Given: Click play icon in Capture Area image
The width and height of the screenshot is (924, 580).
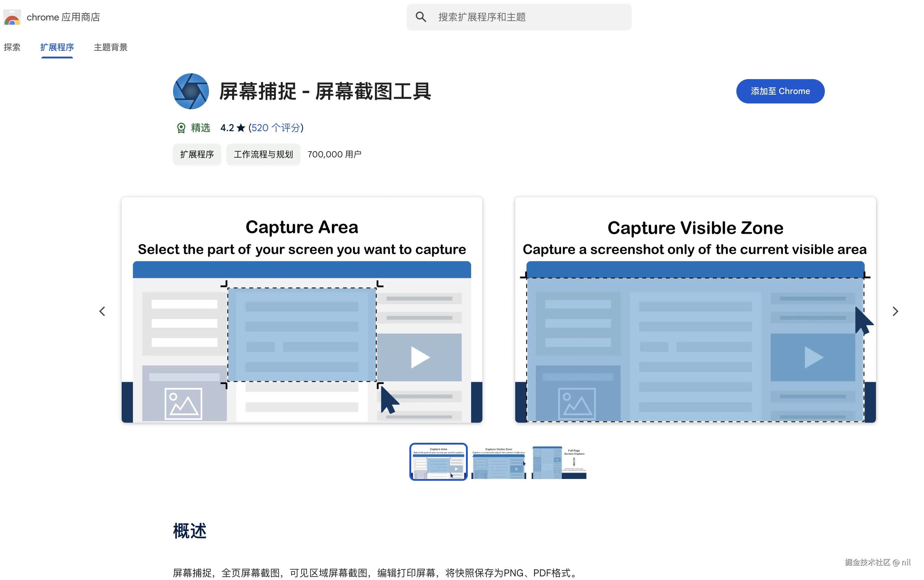Looking at the screenshot, I should (x=419, y=357).
